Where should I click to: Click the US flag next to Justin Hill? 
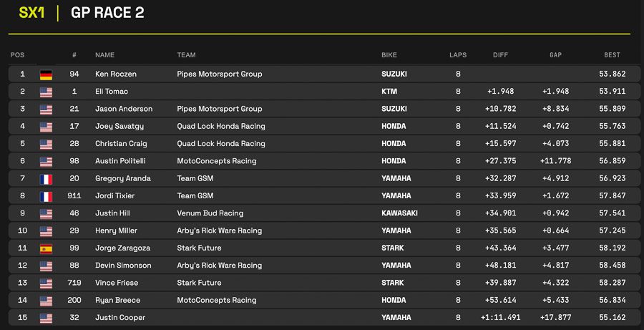tap(46, 213)
